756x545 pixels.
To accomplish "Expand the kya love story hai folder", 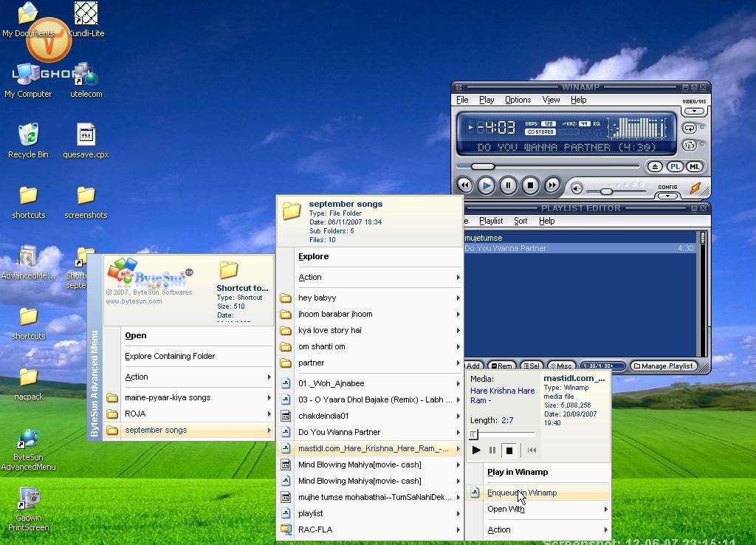I will coord(370,330).
